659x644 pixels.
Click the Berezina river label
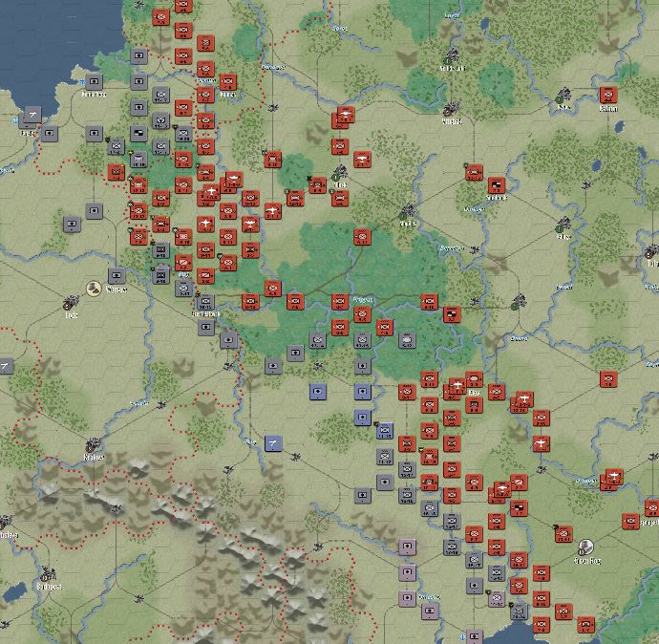click(452, 248)
